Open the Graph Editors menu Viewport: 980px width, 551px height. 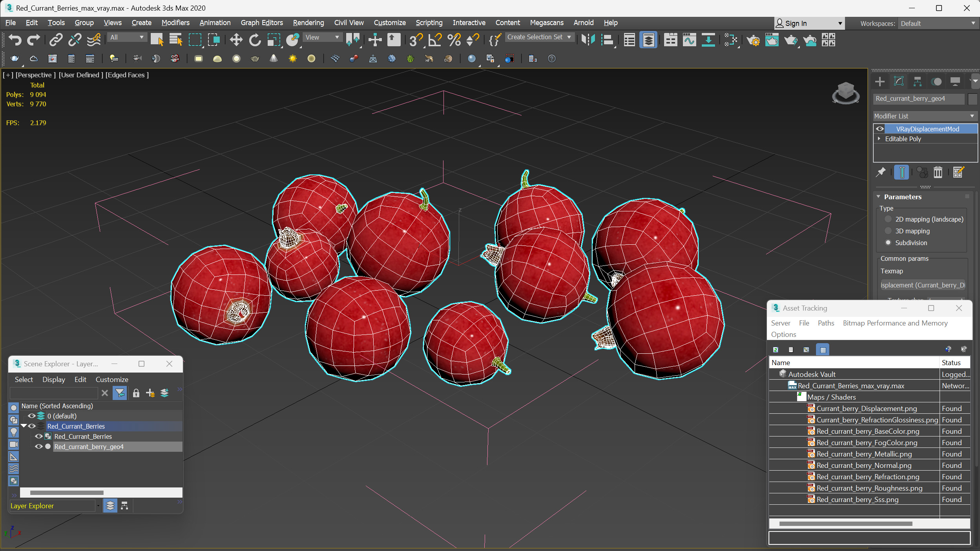point(262,23)
